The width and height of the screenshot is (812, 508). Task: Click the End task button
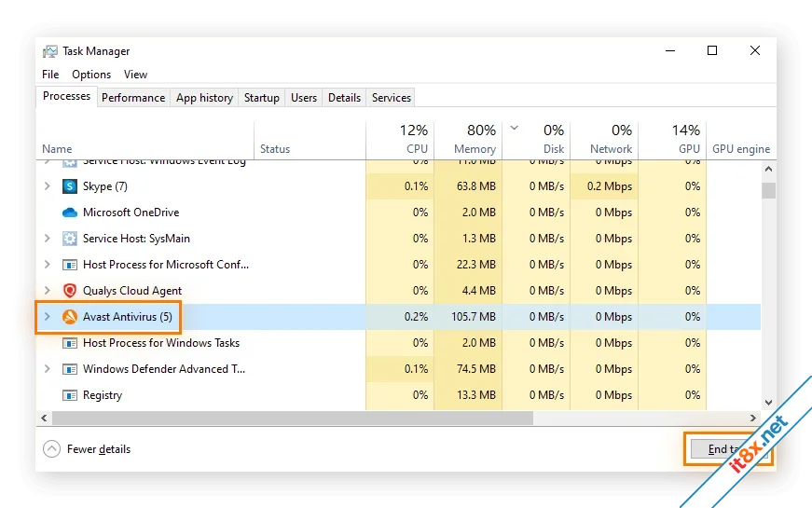[x=730, y=449]
